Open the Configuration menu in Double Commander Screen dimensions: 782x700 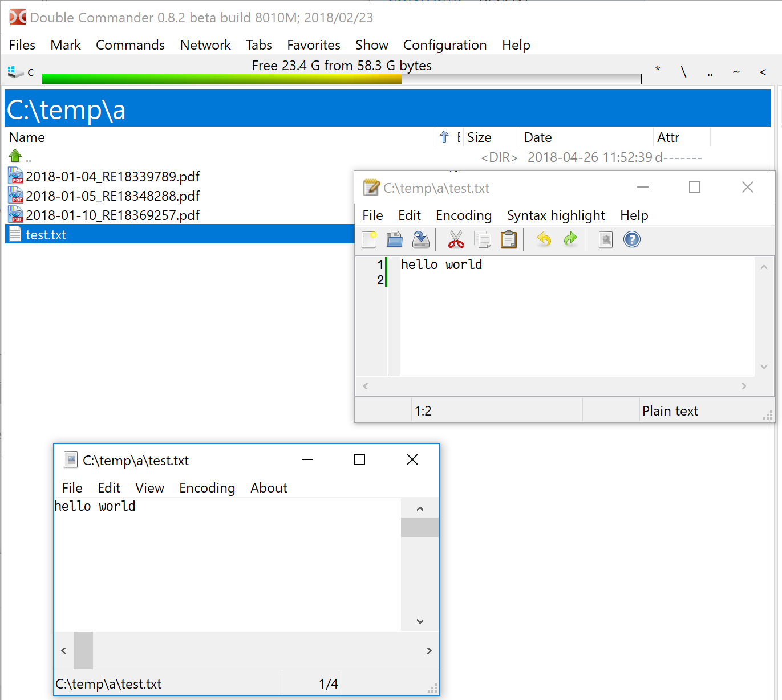click(445, 45)
